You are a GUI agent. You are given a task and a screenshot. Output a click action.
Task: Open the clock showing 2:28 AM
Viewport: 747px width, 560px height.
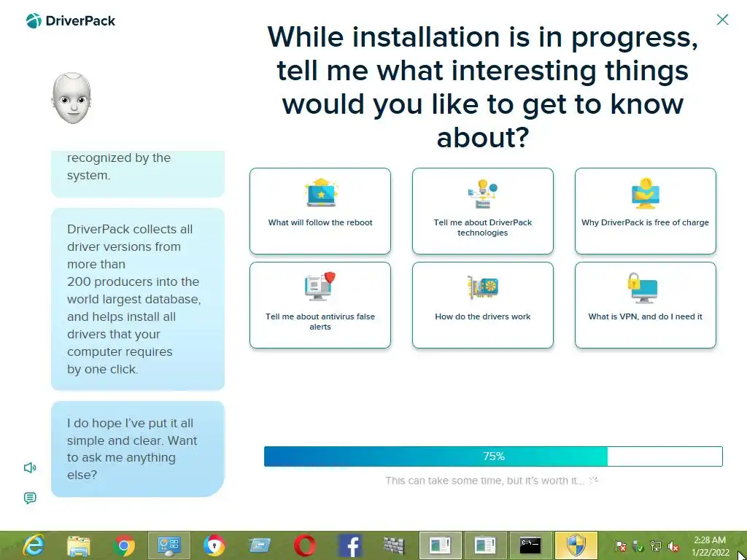710,545
